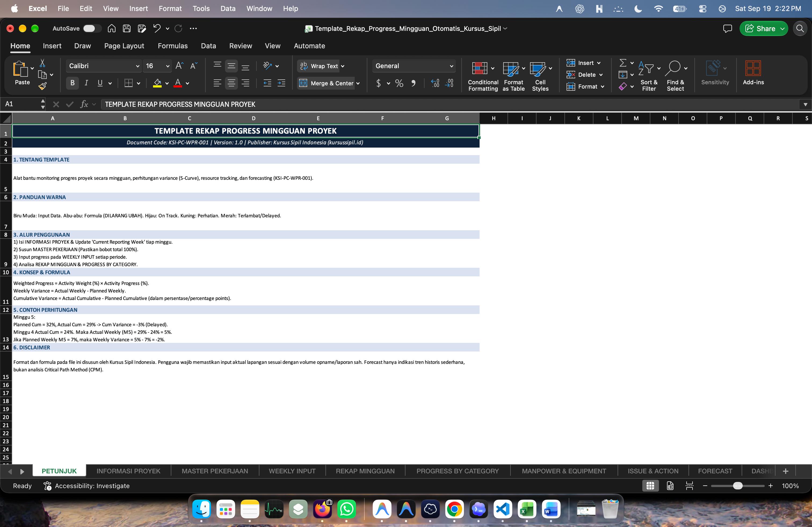The height and width of the screenshot is (527, 812).
Task: Toggle Bold formatting
Action: [x=72, y=83]
